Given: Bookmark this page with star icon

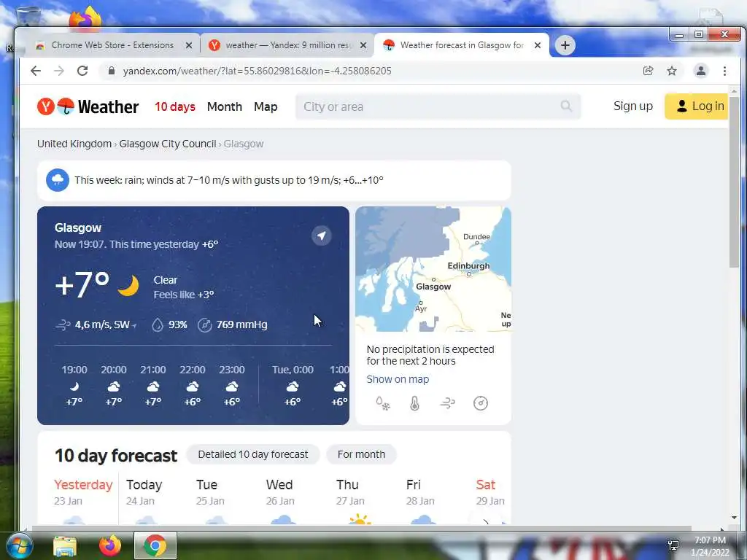Looking at the screenshot, I should 672,71.
